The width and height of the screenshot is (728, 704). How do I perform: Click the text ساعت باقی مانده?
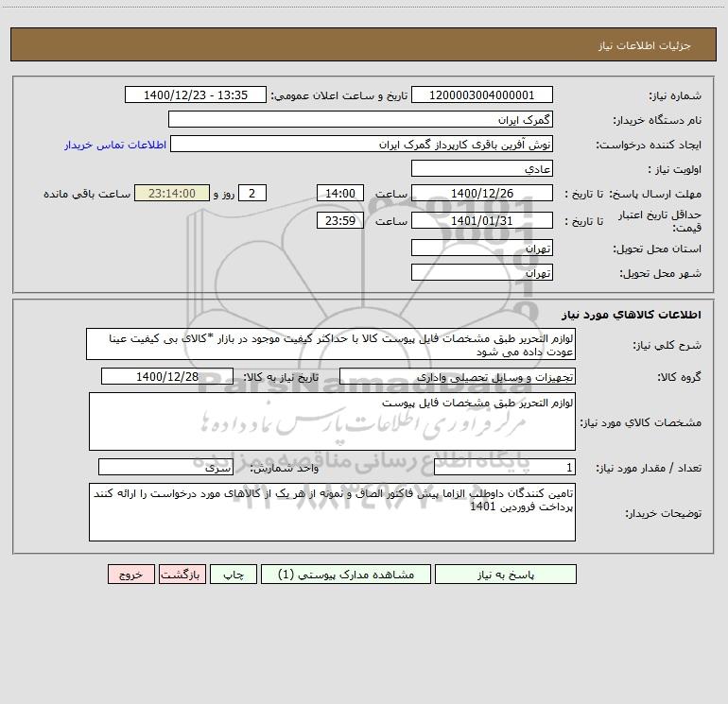point(87,194)
